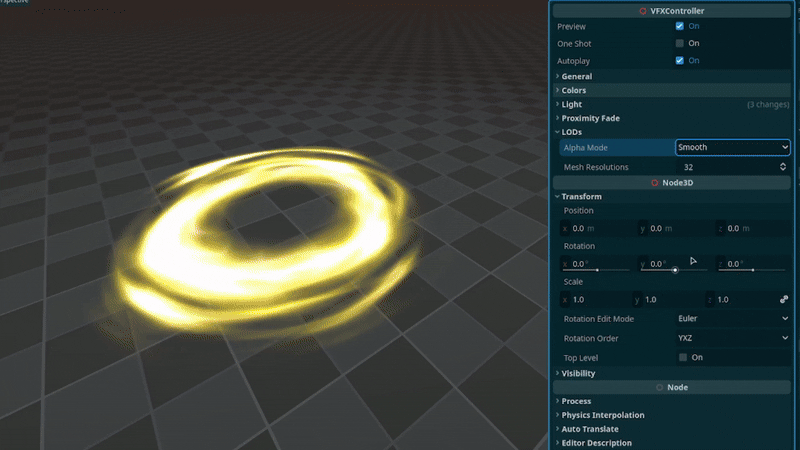Click the Rotation y slider handle
The height and width of the screenshot is (450, 800).
point(675,270)
